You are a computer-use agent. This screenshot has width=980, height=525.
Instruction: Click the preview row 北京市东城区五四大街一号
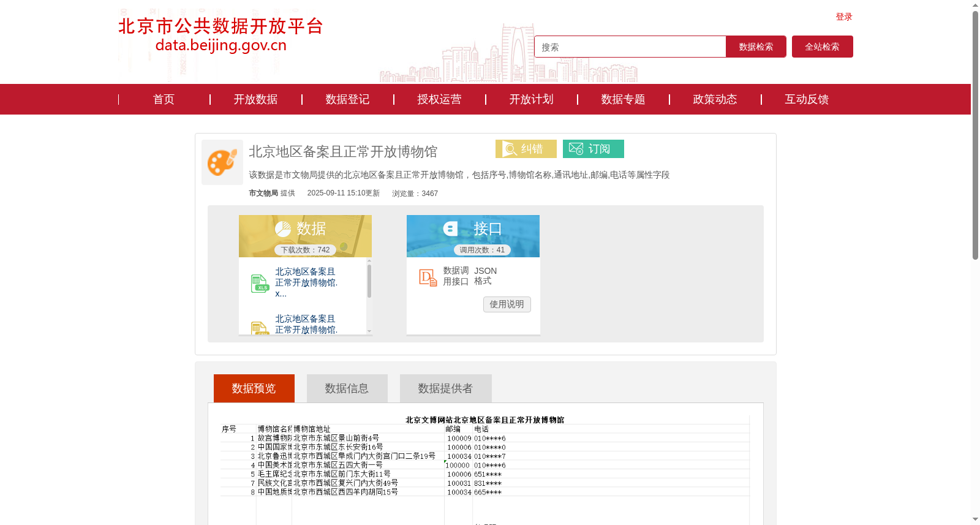338,465
